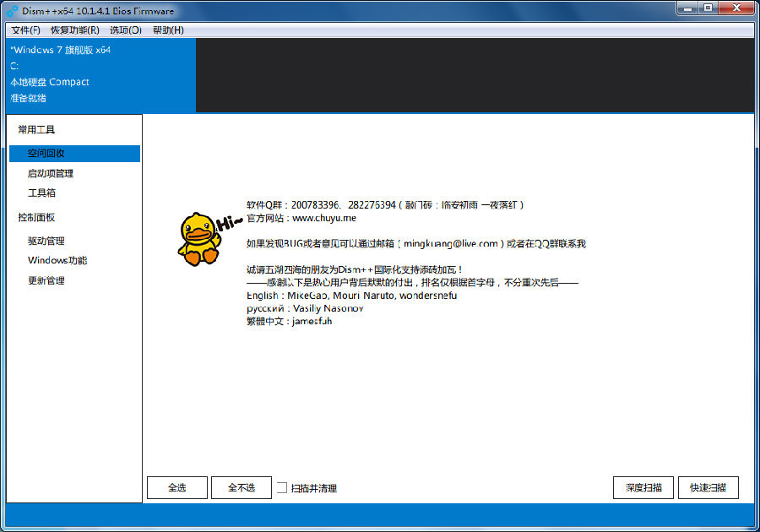The image size is (760, 532).
Task: Click the русский Vasiliy Nasonov credit line
Action: pos(305,308)
